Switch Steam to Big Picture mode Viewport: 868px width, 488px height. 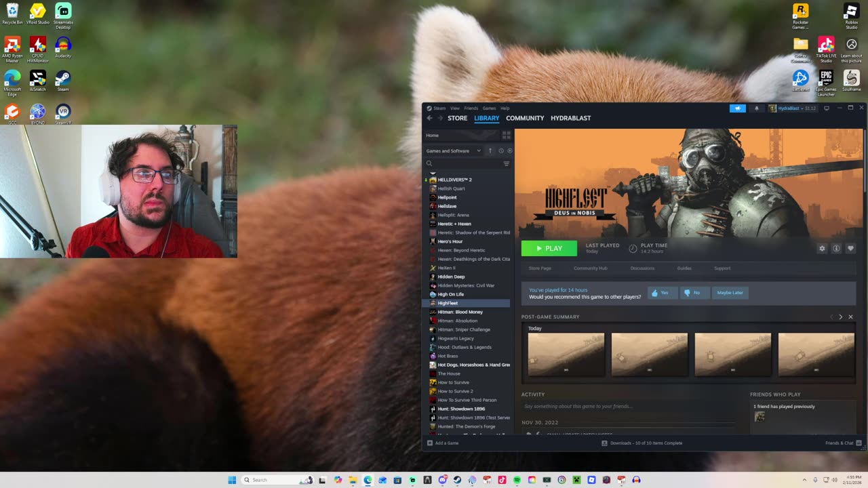click(826, 108)
